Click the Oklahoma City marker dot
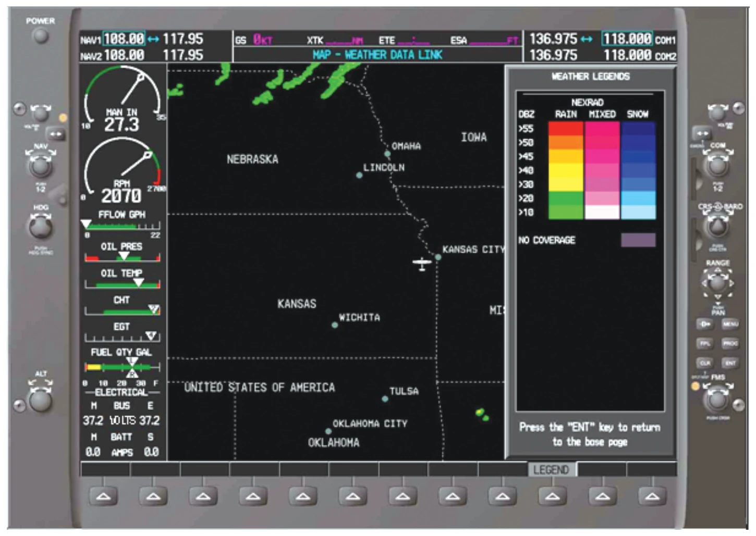The width and height of the screenshot is (756, 536). 328,431
